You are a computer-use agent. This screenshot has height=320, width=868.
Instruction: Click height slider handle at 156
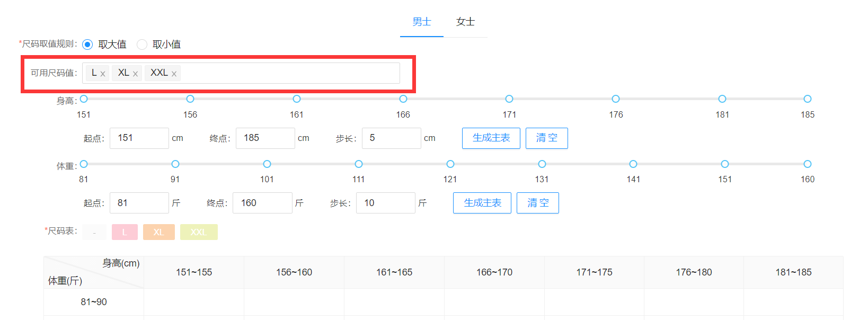coord(190,99)
